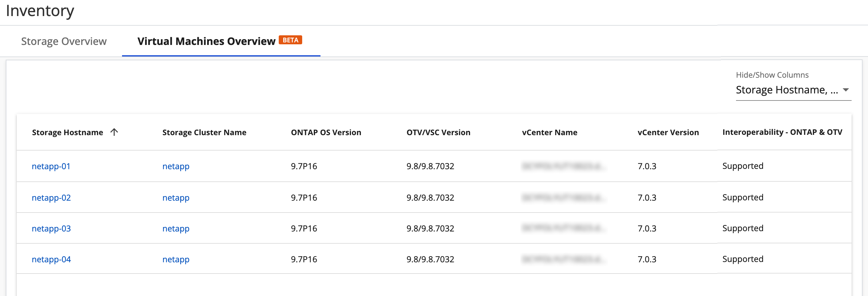This screenshot has width=868, height=296.
Task: Click the netapp cluster link beside netapp-03
Action: click(176, 228)
